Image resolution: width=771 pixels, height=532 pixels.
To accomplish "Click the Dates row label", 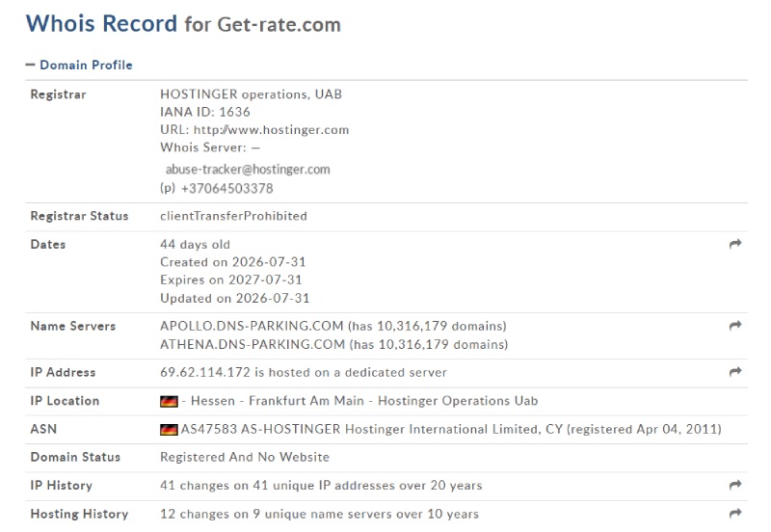I will click(47, 245).
